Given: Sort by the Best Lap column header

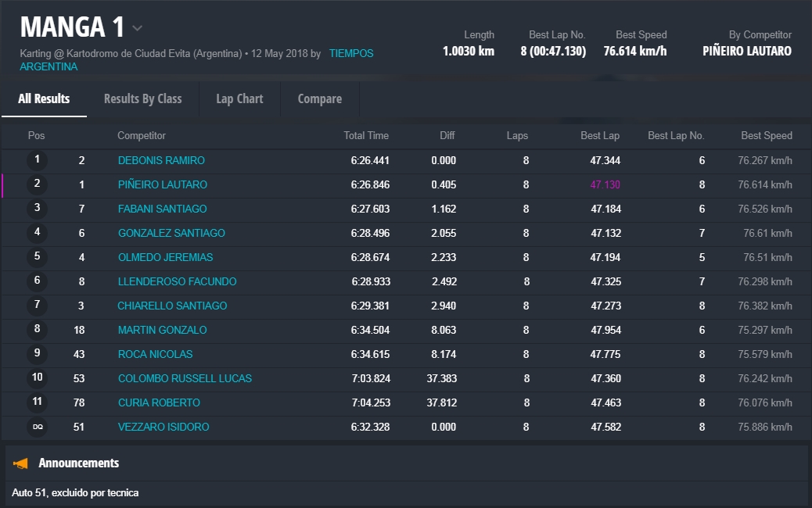Looking at the screenshot, I should [599, 136].
